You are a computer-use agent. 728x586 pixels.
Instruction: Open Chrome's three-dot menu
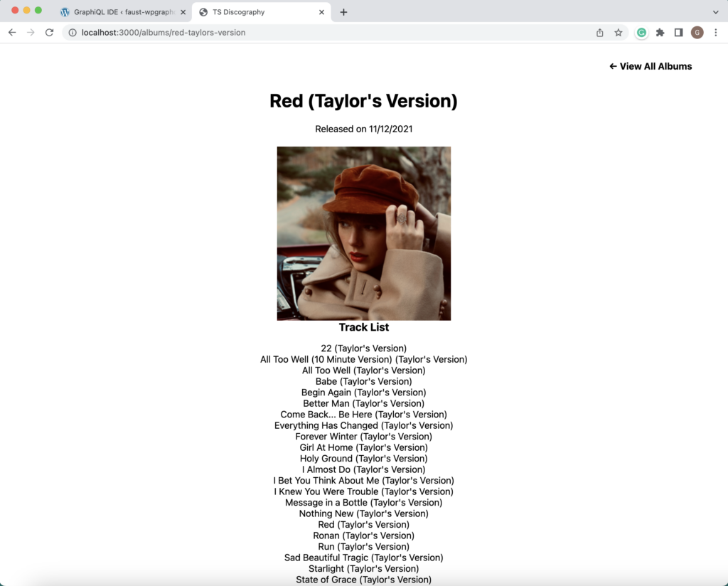click(x=715, y=33)
